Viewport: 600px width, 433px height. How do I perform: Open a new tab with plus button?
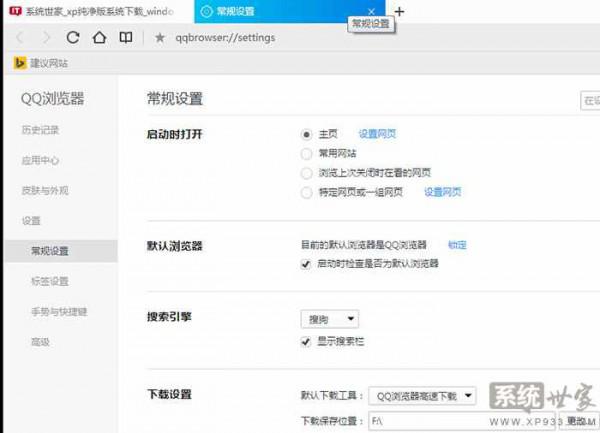(x=399, y=11)
